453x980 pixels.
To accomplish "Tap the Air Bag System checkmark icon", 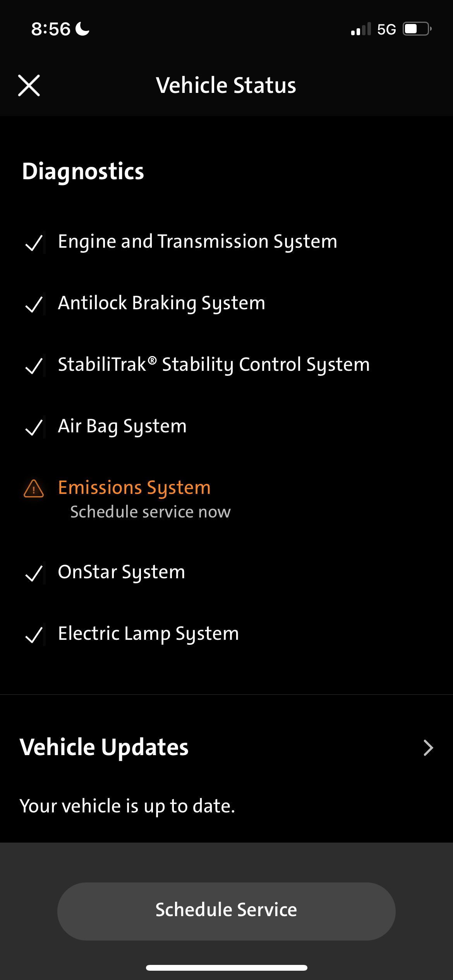I will click(34, 427).
